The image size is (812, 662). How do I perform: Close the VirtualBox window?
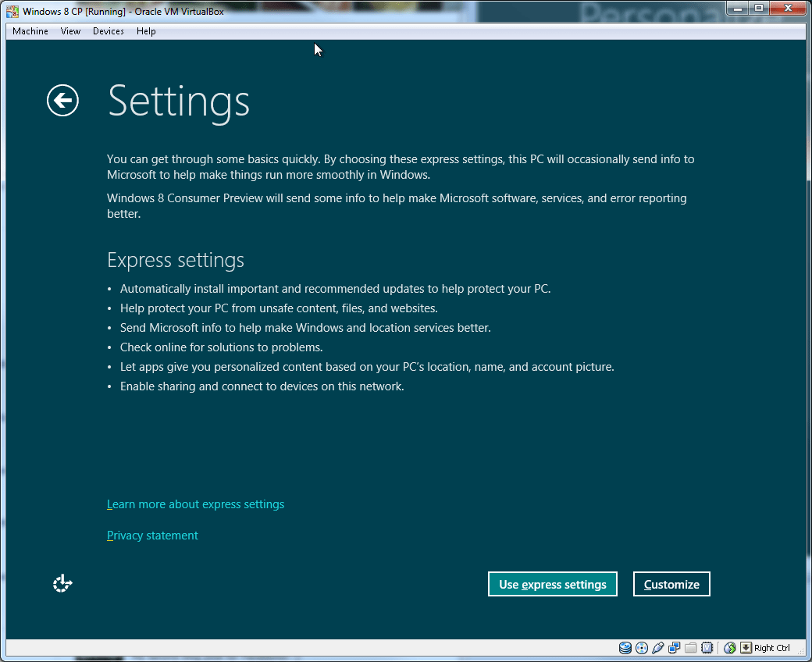[788, 9]
